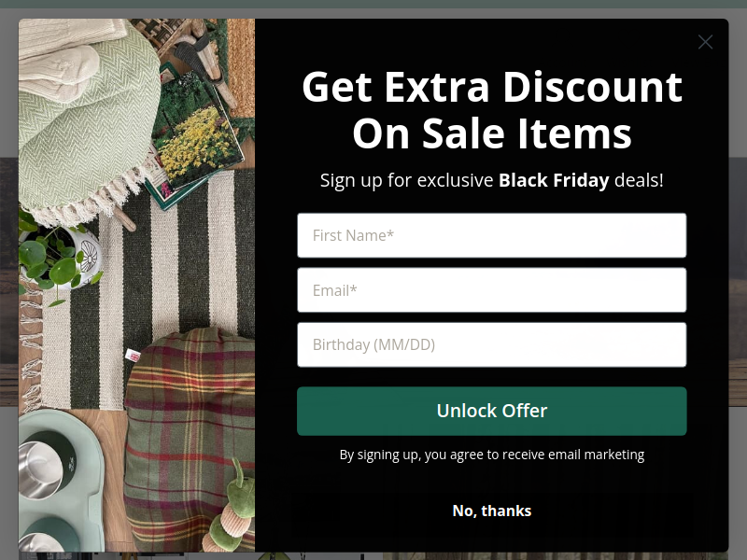This screenshot has width=747, height=560.
Task: Select the Birthday (MM/DD) field
Action: point(492,344)
